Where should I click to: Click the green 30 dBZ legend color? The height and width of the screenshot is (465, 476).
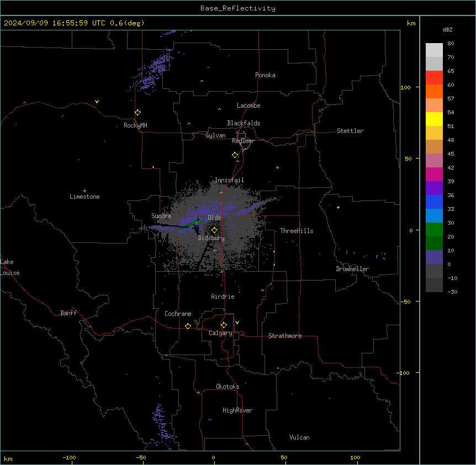point(434,230)
